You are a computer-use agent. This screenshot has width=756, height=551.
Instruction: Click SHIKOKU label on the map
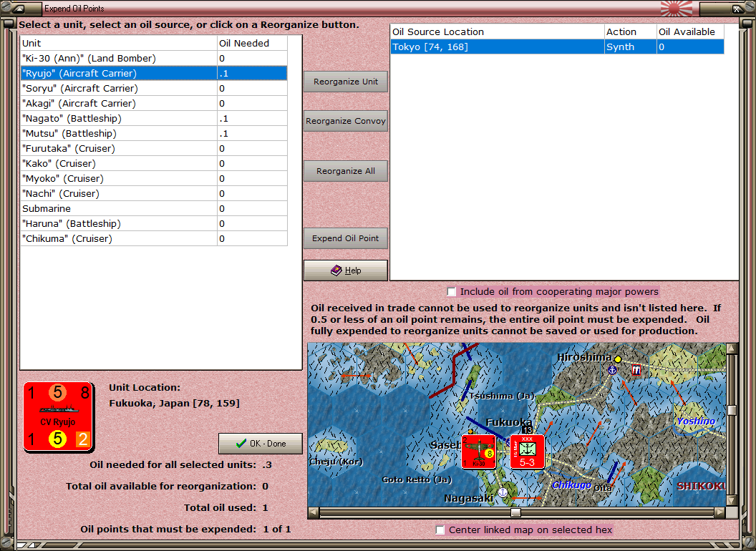(x=701, y=486)
